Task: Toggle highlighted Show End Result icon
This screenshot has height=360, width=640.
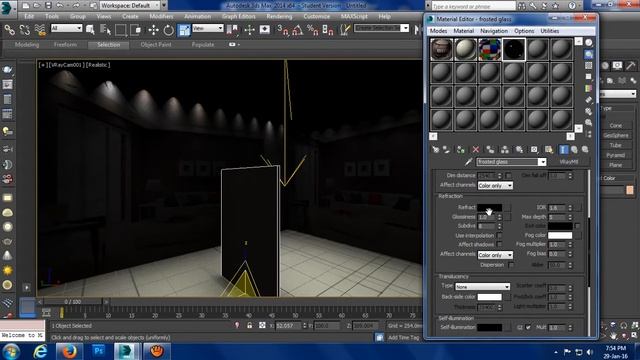Action: tap(563, 150)
